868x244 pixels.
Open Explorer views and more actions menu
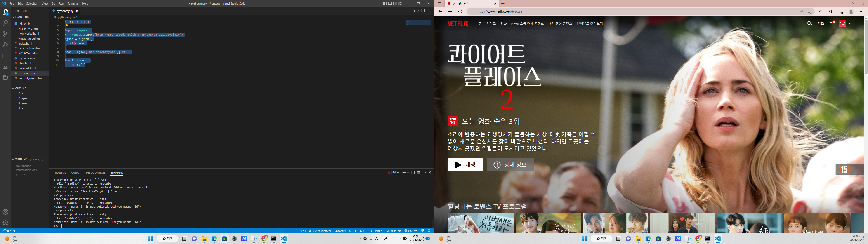click(x=44, y=11)
